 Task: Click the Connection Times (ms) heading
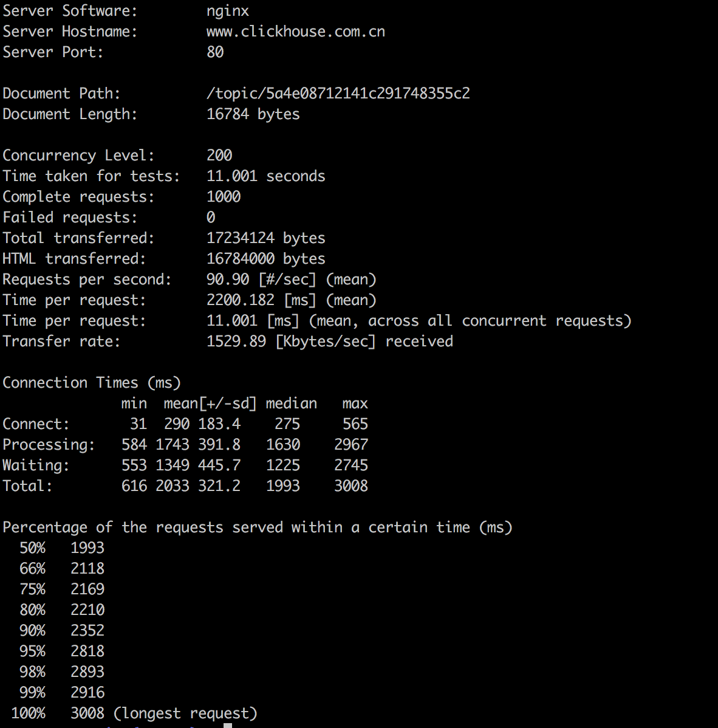point(92,383)
